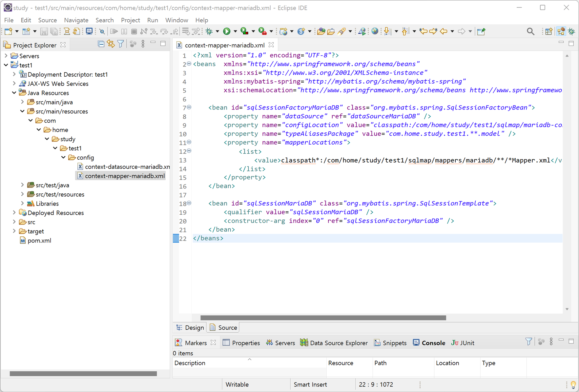Click the editor horizontal scrollbar
Image resolution: width=579 pixels, height=392 pixels.
[323, 318]
